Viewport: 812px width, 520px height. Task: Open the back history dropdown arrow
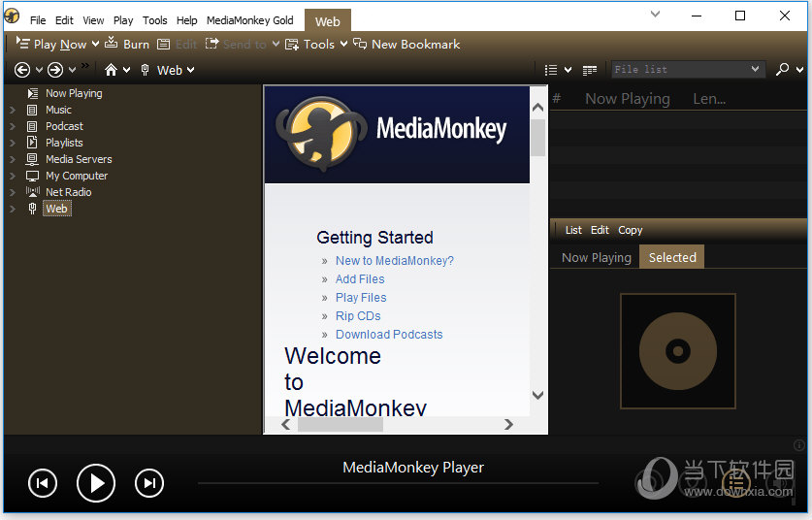(39, 70)
